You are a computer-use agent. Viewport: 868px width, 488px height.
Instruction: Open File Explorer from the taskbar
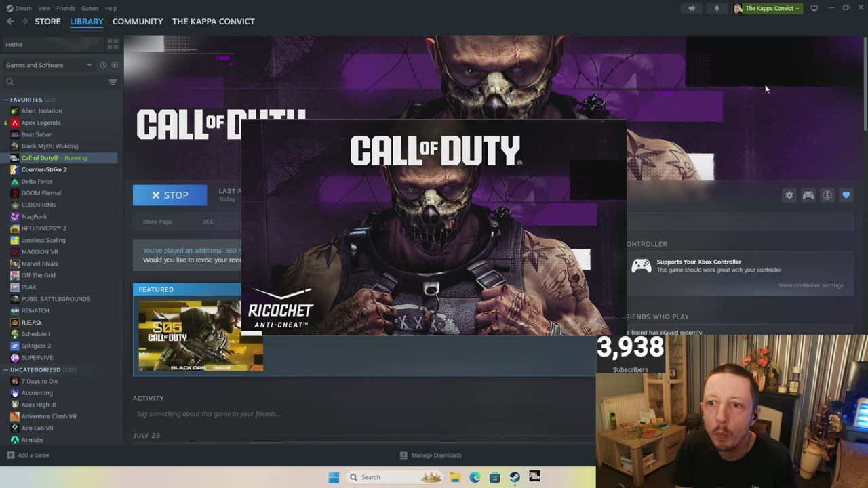(x=455, y=477)
